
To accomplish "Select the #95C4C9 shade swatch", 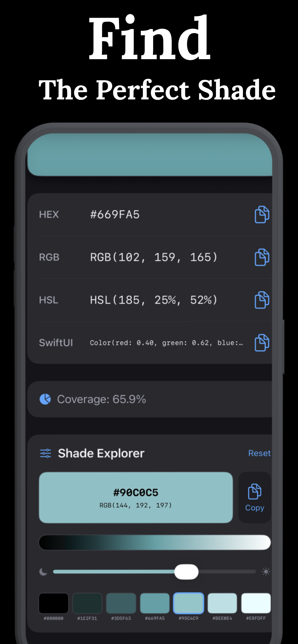I will [189, 603].
